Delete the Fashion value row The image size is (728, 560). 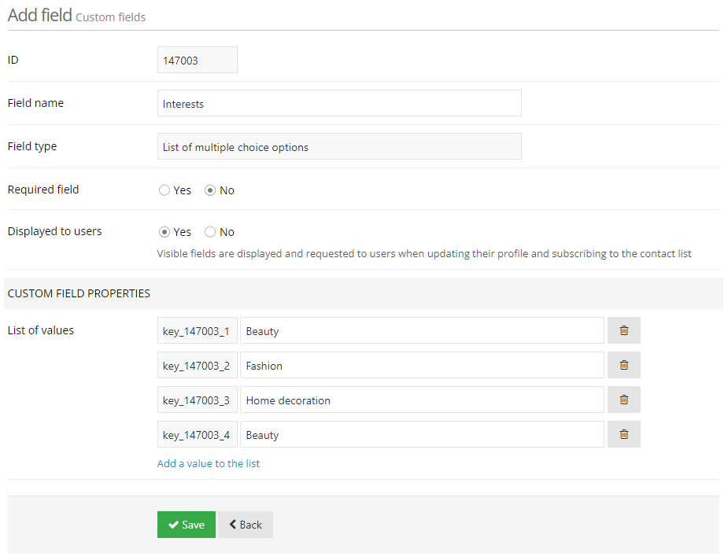(x=623, y=365)
